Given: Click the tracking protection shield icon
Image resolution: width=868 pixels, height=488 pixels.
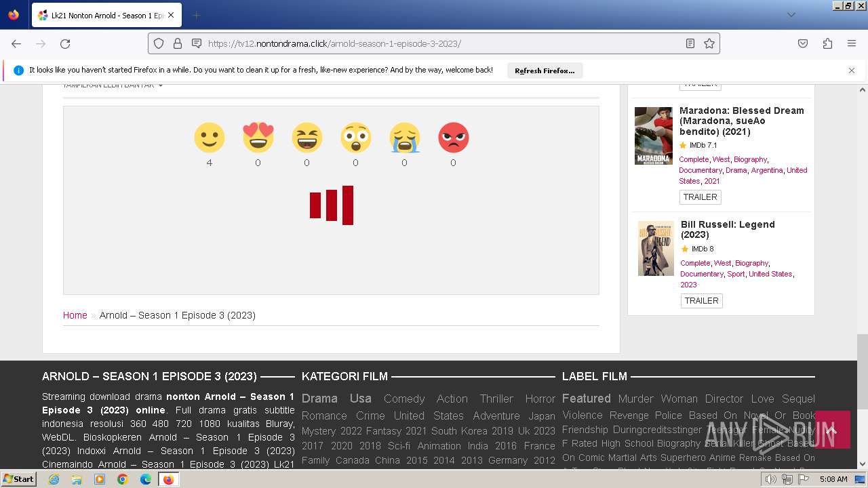Looking at the screenshot, I should coord(159,43).
